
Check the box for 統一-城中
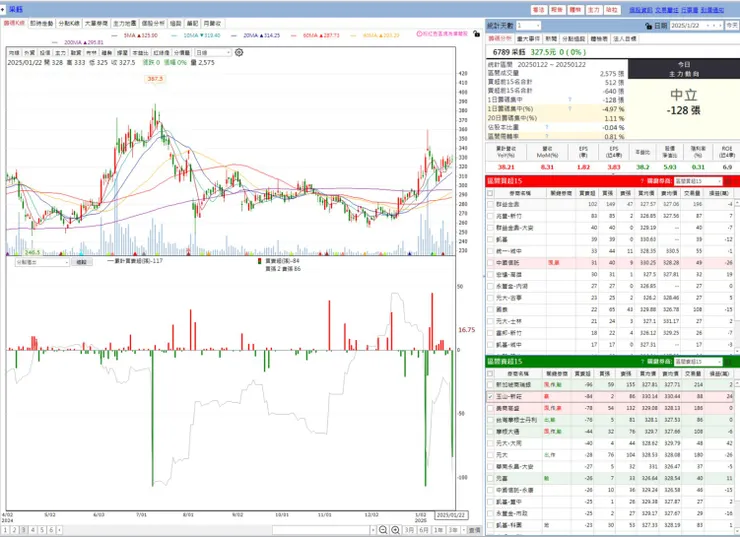coord(490,251)
